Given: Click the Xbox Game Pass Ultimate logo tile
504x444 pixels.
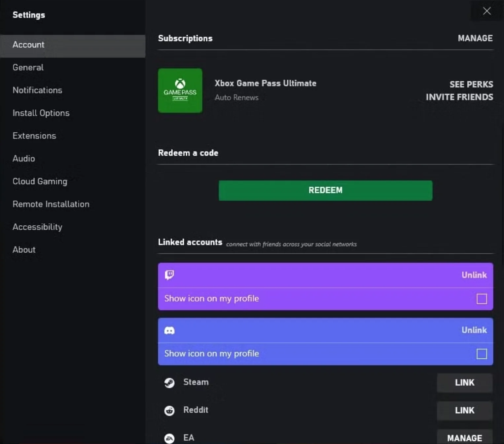Looking at the screenshot, I should [180, 91].
